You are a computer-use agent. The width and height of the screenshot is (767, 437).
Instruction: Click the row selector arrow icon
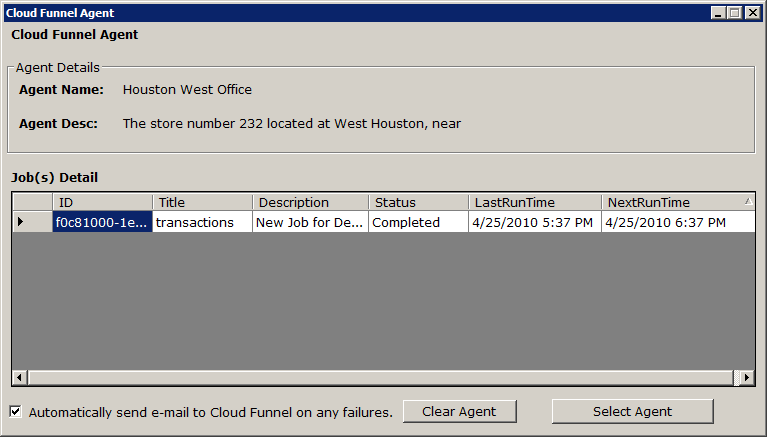point(20,222)
